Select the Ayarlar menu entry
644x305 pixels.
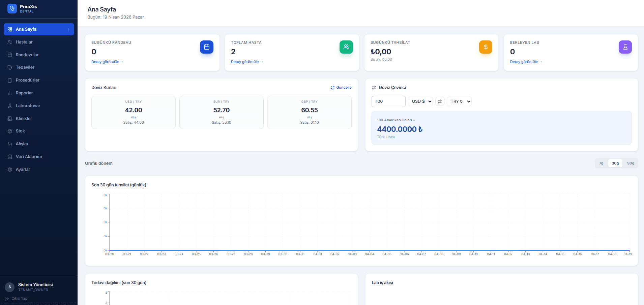pos(39,170)
